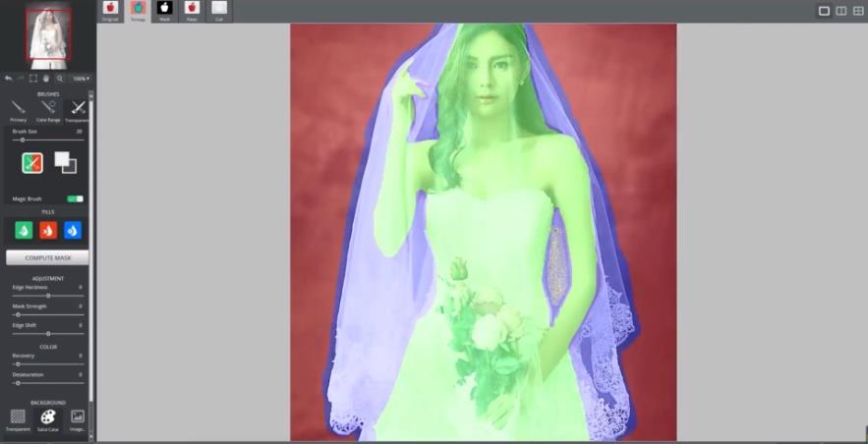Select the Primary brush tool
The image size is (868, 444).
[18, 109]
